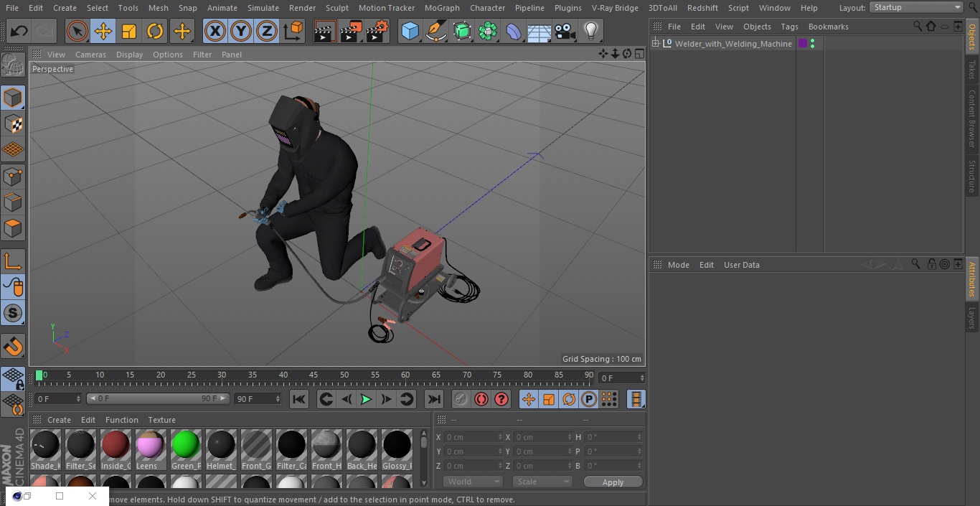This screenshot has height=506, width=980.
Task: Add a Light object
Action: [591, 31]
